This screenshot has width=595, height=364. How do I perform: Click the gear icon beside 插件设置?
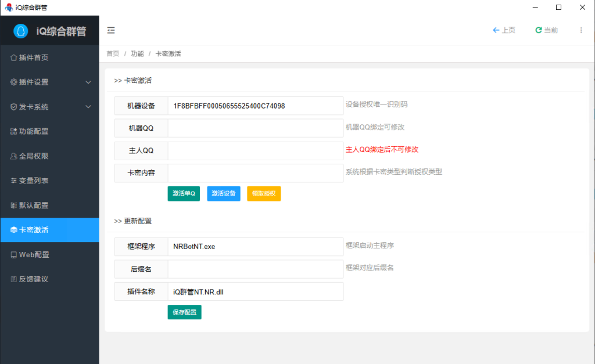pos(14,82)
